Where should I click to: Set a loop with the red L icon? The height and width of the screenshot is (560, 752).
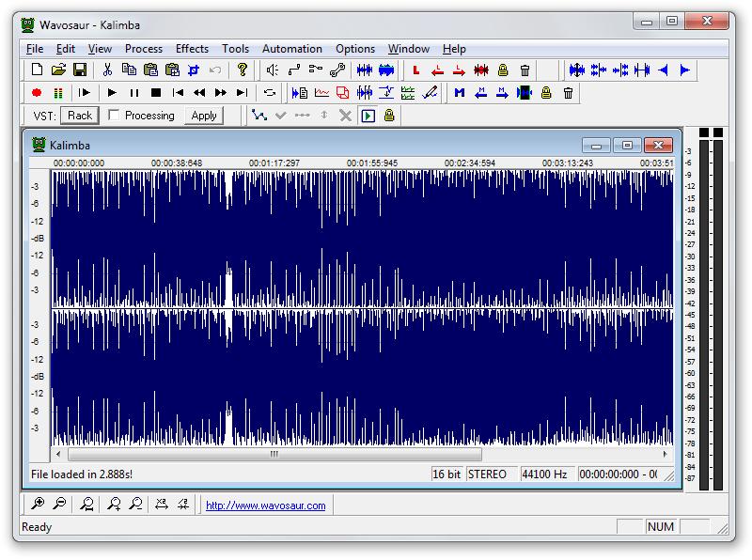[416, 70]
